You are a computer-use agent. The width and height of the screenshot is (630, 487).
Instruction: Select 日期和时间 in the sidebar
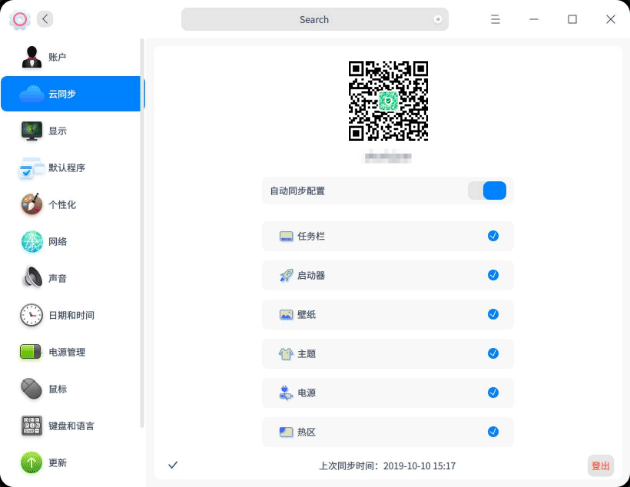point(71,315)
